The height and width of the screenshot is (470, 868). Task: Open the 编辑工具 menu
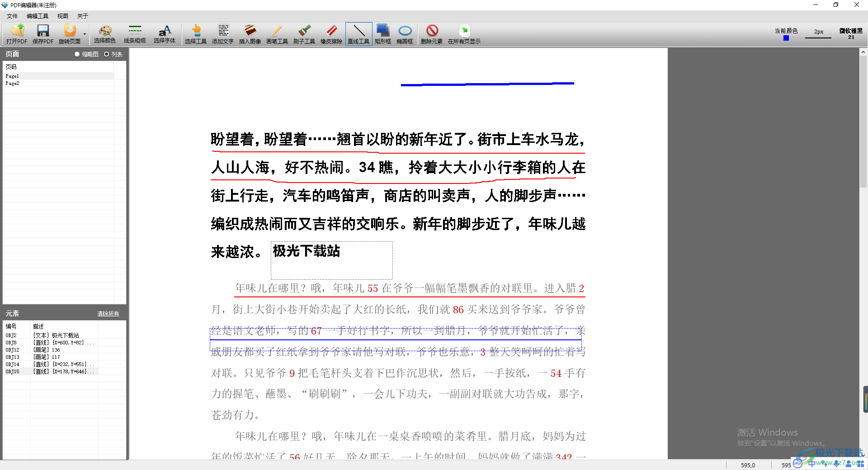click(x=37, y=16)
